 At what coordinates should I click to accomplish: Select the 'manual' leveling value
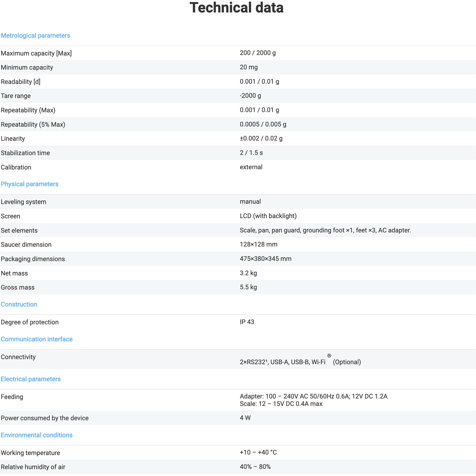click(x=250, y=202)
